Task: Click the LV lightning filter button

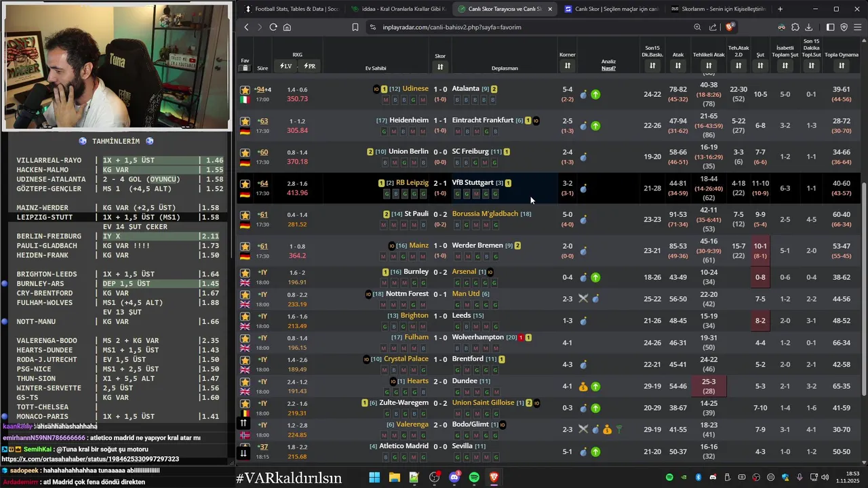Action: coord(285,66)
